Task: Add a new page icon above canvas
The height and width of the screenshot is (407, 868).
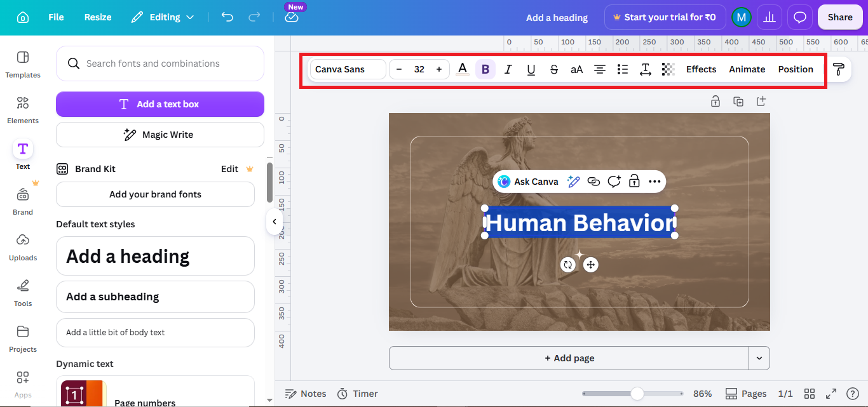Action: [761, 101]
